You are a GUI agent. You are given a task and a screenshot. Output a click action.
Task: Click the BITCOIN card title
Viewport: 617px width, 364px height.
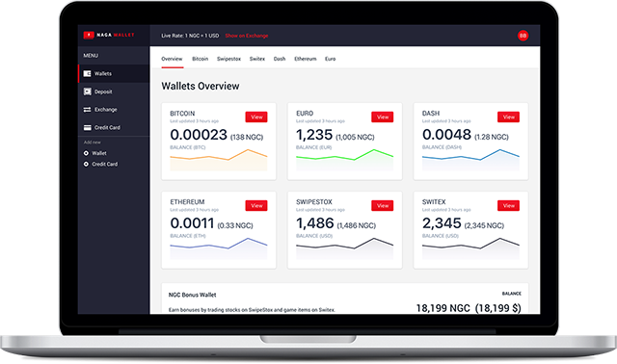pyautogui.click(x=182, y=114)
